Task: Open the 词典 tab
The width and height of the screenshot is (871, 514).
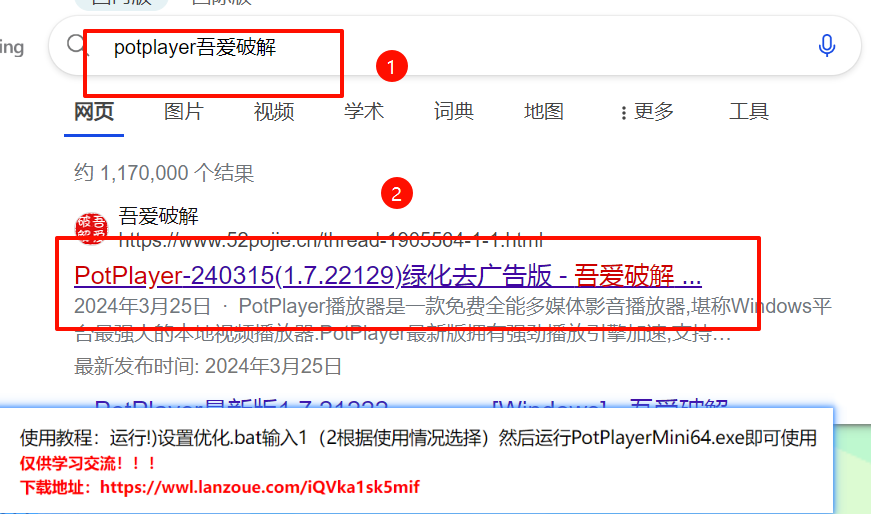Action: click(x=454, y=112)
